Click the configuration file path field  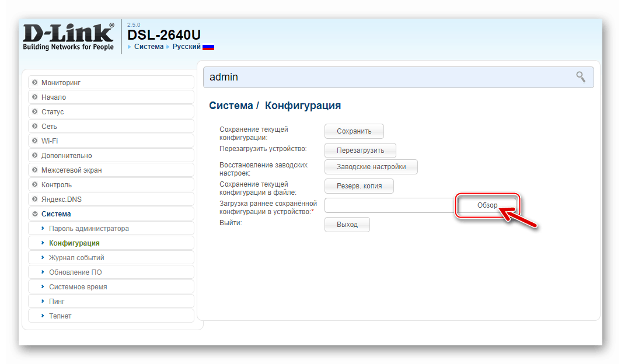(x=390, y=205)
